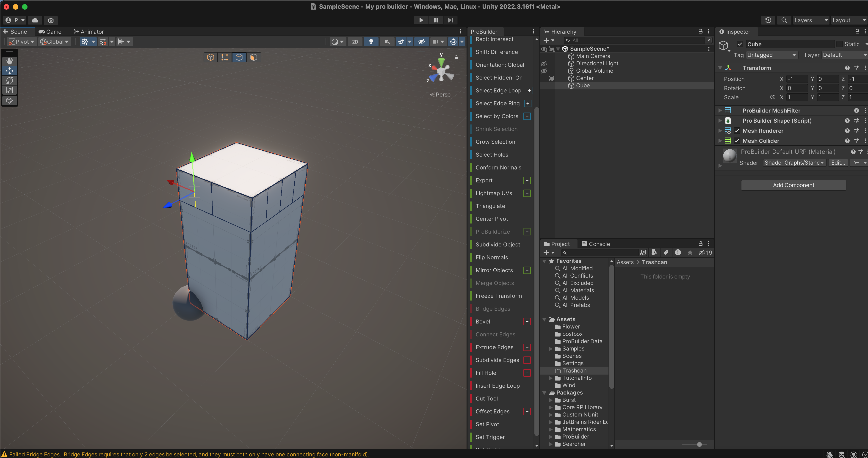Select the Scale tool

[x=9, y=90]
